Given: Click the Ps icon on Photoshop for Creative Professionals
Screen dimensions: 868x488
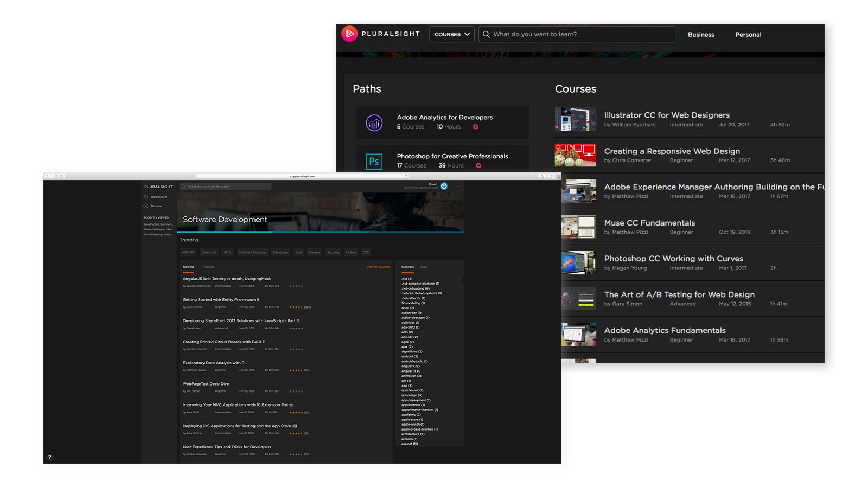Looking at the screenshot, I should tap(374, 161).
